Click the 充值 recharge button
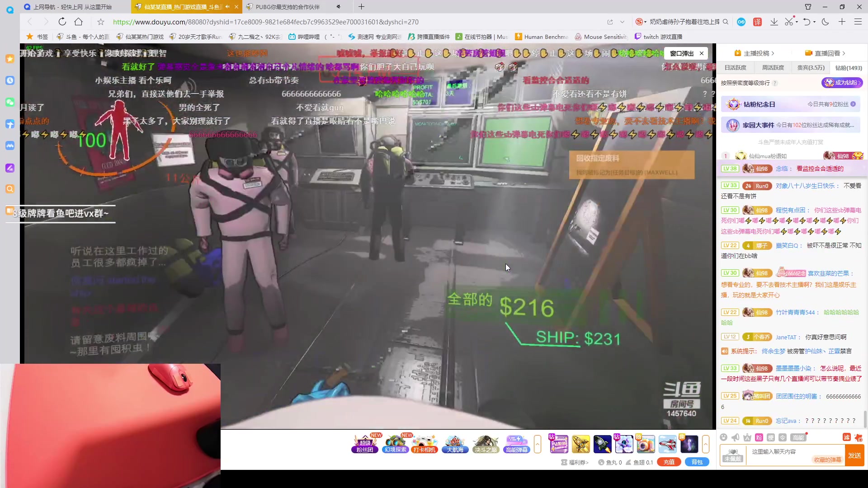868x488 pixels. point(669,462)
